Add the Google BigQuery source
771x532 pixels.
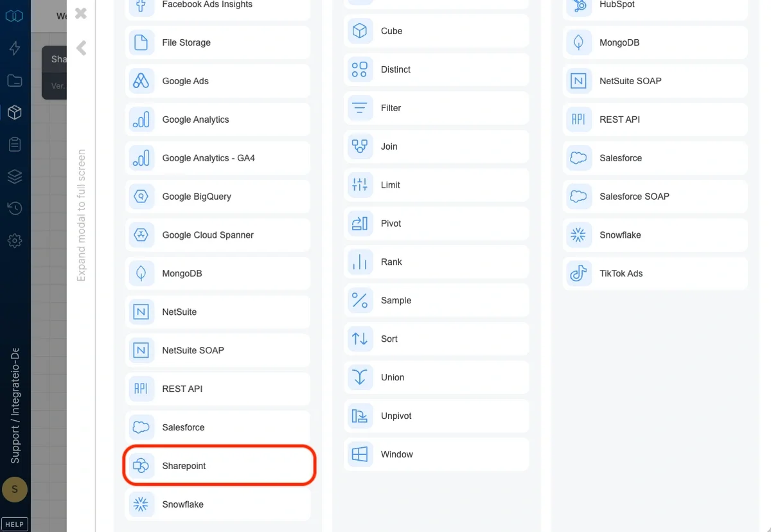pyautogui.click(x=217, y=197)
